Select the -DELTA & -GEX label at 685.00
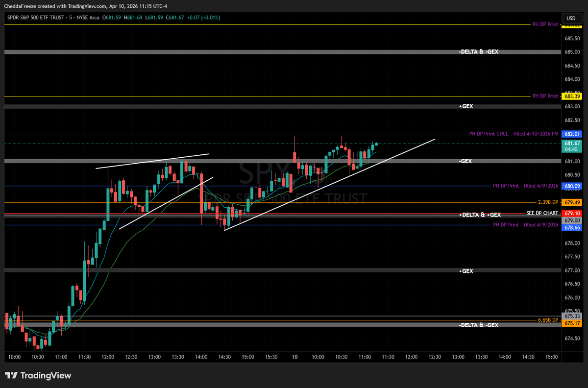This screenshot has width=588, height=388. click(x=478, y=51)
